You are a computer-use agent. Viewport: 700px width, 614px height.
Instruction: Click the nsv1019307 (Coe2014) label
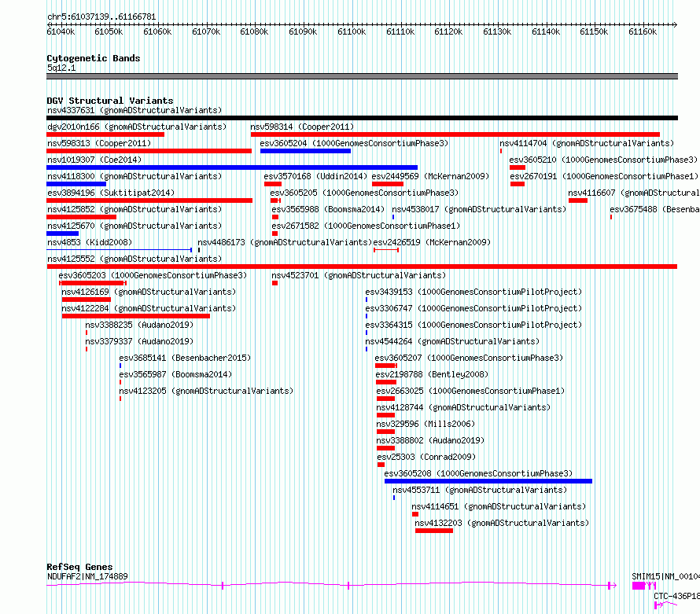(94, 160)
